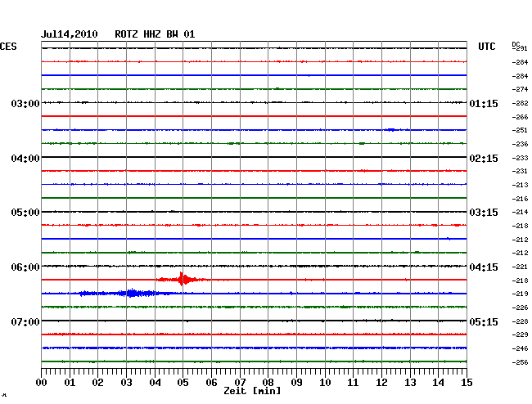The image size is (532, 404).
Task: Click x-axis minute label 10
Action: [325, 383]
